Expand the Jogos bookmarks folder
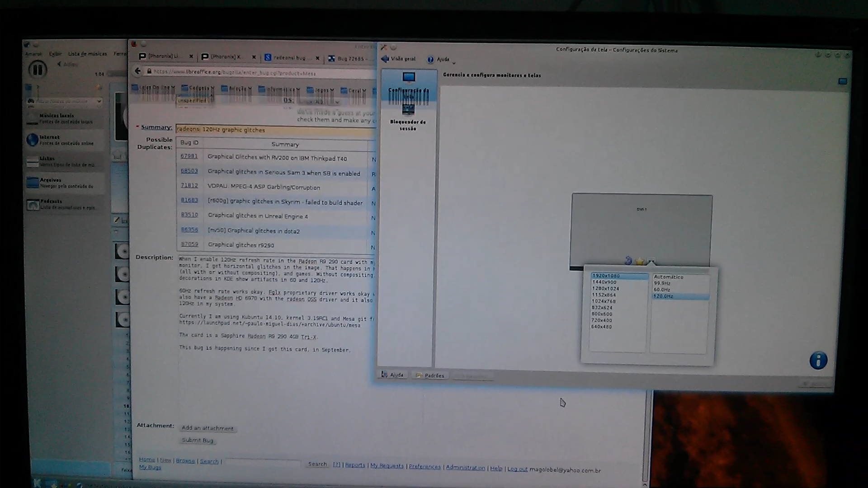The image size is (868, 488). coord(320,90)
